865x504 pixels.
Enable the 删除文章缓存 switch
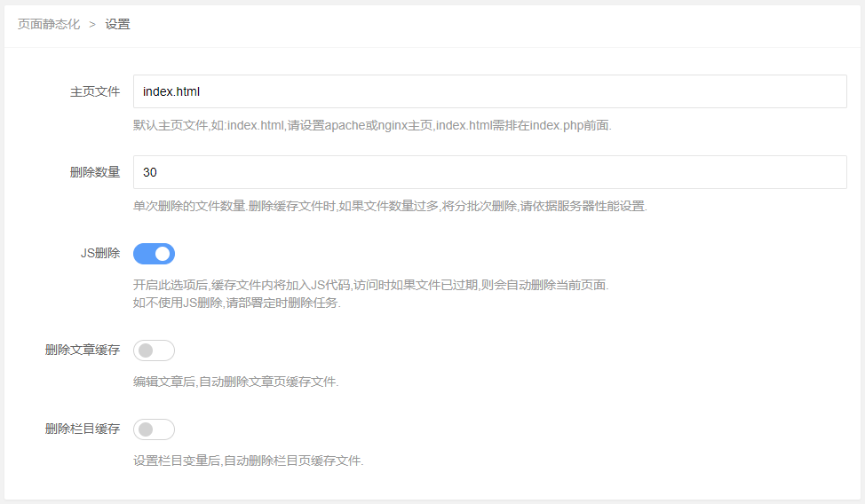[x=154, y=350]
